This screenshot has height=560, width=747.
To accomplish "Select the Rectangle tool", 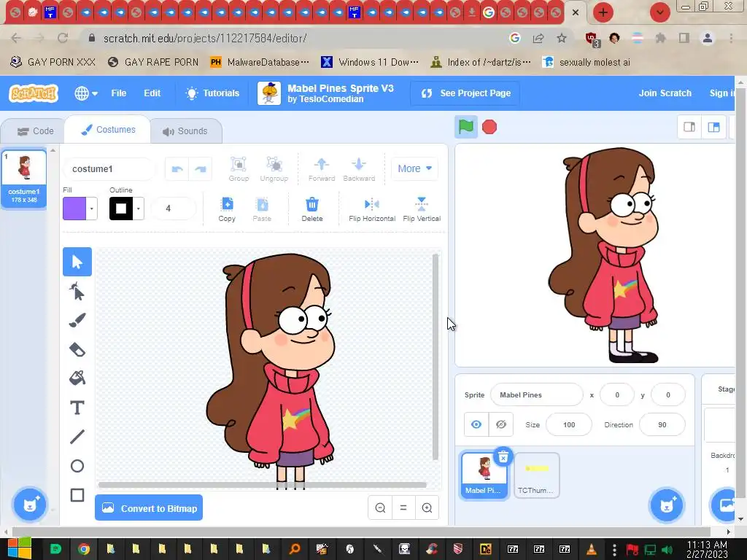I will coord(77,495).
